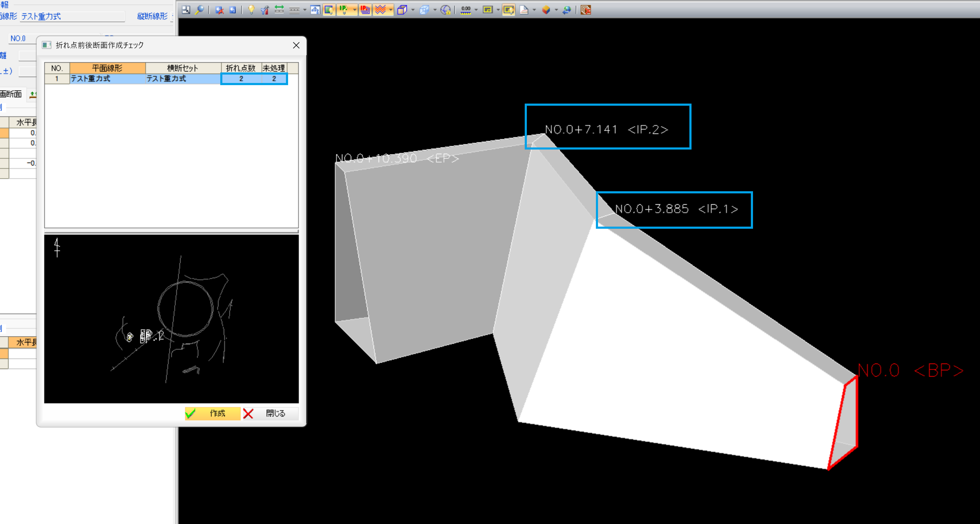Click the colored 3D cube icon
Viewport: 980px width, 524px height.
pyautogui.click(x=546, y=10)
